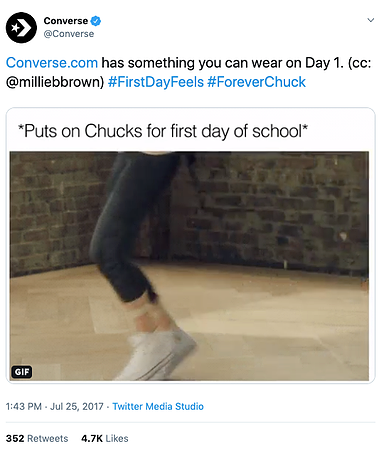View the 4.7K Likes list
Image resolution: width=379 pixels, height=451 pixels.
pyautogui.click(x=105, y=438)
